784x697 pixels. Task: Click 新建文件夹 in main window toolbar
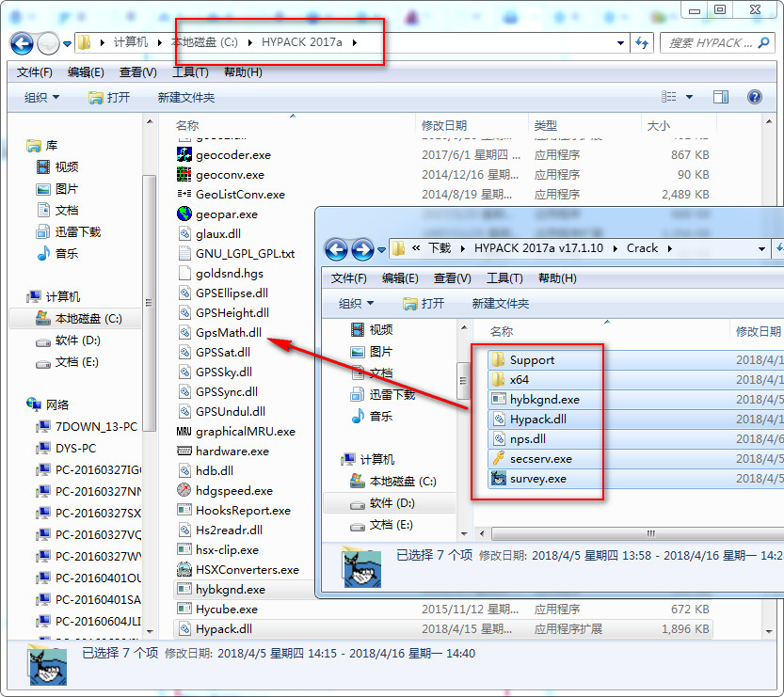(186, 98)
